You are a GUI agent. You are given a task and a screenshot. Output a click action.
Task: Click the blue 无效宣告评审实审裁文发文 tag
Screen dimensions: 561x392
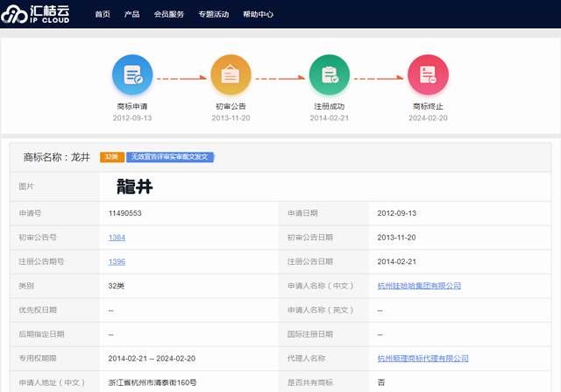point(170,157)
